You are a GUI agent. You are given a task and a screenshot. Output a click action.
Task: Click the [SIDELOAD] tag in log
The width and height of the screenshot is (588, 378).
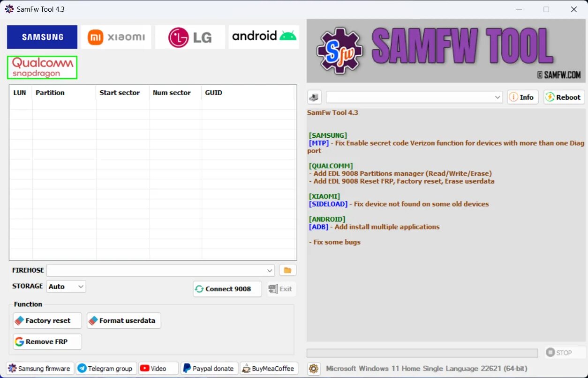click(x=328, y=204)
